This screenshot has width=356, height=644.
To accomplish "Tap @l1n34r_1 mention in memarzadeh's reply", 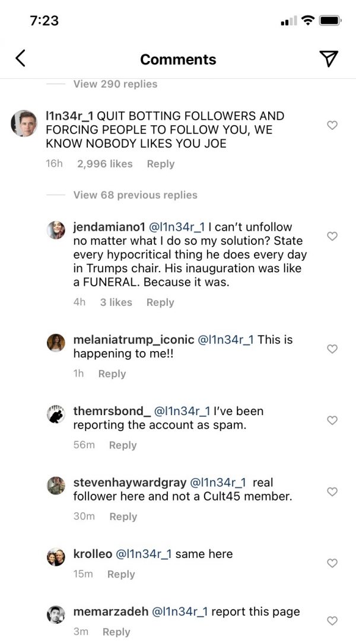I will [x=180, y=611].
